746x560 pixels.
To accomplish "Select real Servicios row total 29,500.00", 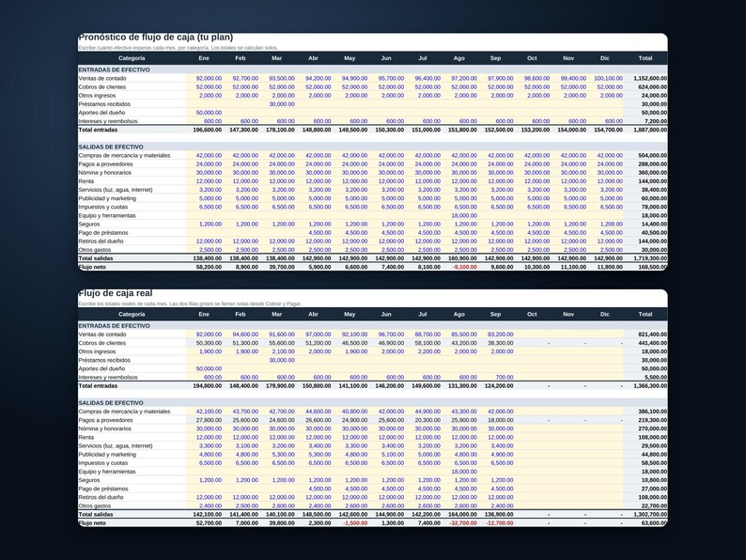I will (x=654, y=445).
